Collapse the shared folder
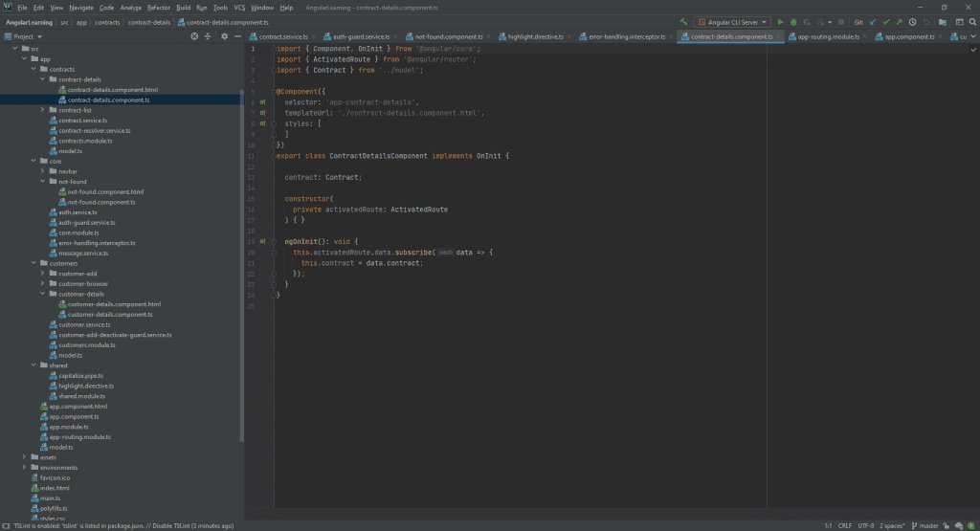The image size is (980, 531). (33, 365)
